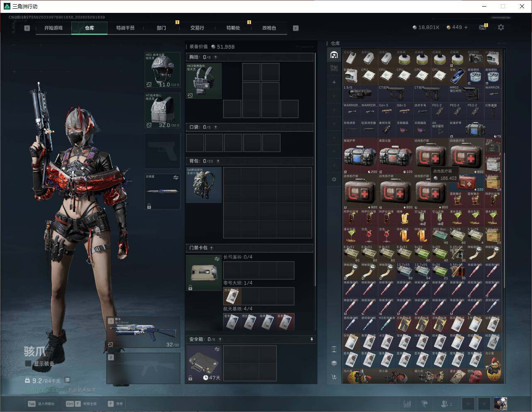Click the 长弓溪谷: 0/4 label

tap(238, 257)
